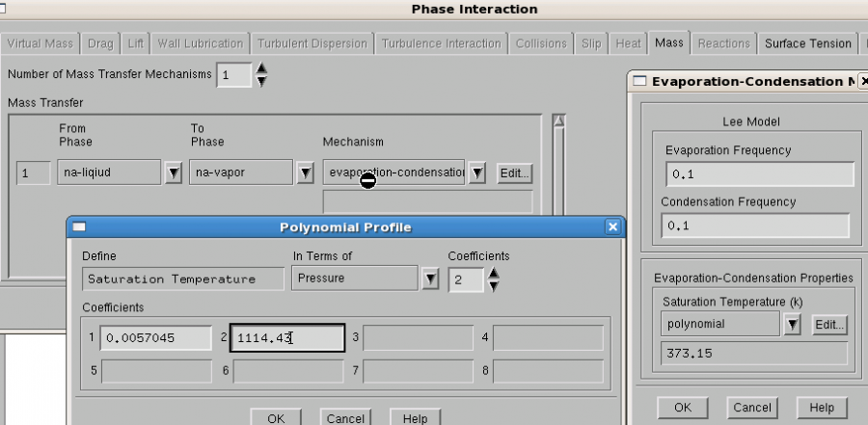Switch to Turbulent Dispersion tab
Image resolution: width=868 pixels, height=425 pixels.
pyautogui.click(x=312, y=43)
